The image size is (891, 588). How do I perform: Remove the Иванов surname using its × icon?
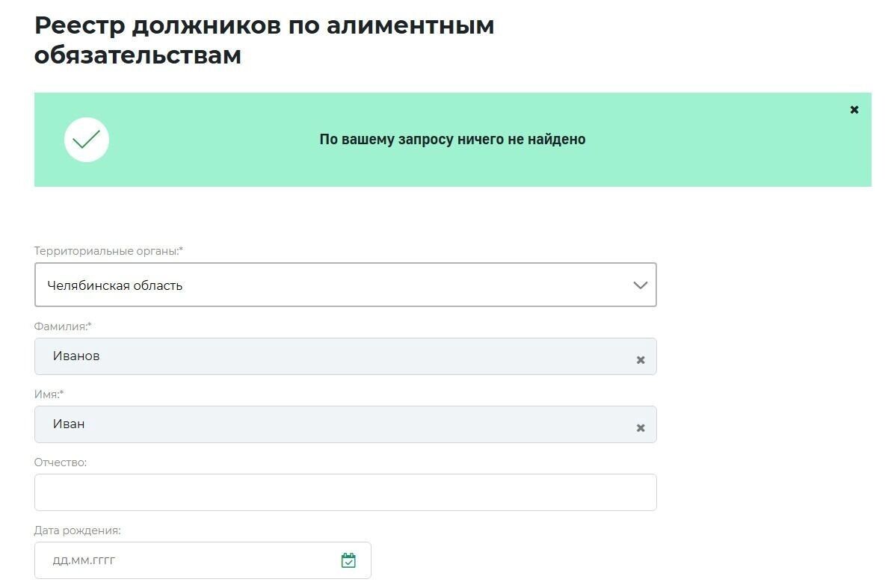(641, 359)
